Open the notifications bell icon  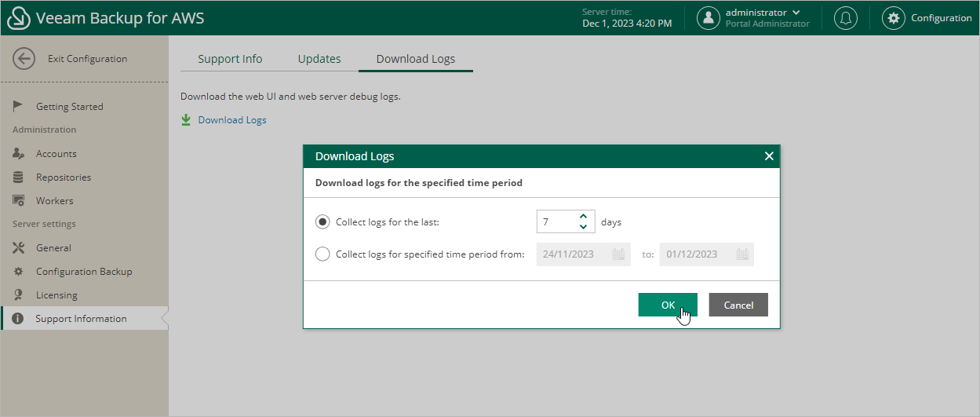click(x=846, y=18)
